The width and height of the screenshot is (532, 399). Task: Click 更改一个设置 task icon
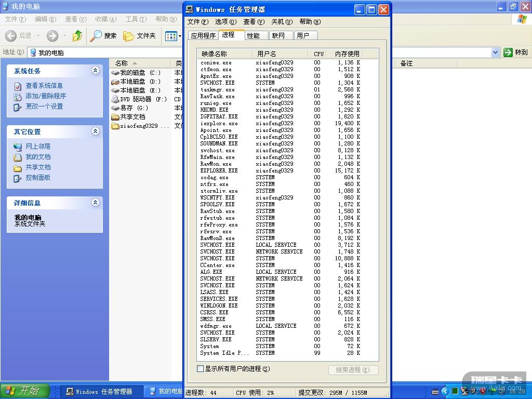pos(18,107)
